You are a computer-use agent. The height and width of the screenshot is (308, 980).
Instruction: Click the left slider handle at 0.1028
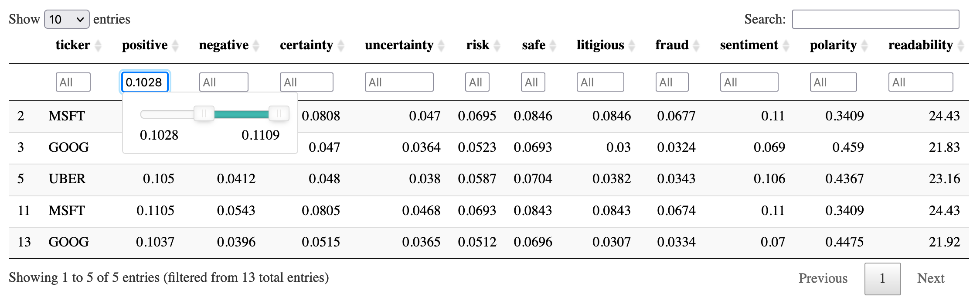point(204,114)
